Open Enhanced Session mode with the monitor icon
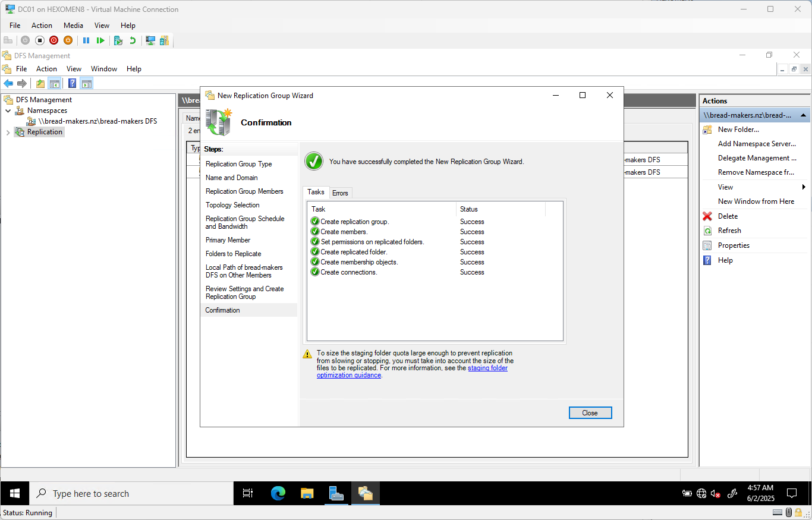The image size is (812, 520). tap(151, 40)
